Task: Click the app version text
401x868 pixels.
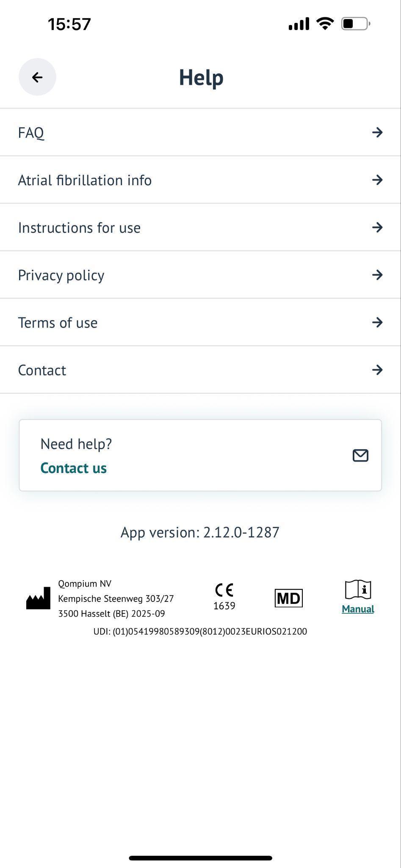Action: [x=200, y=532]
